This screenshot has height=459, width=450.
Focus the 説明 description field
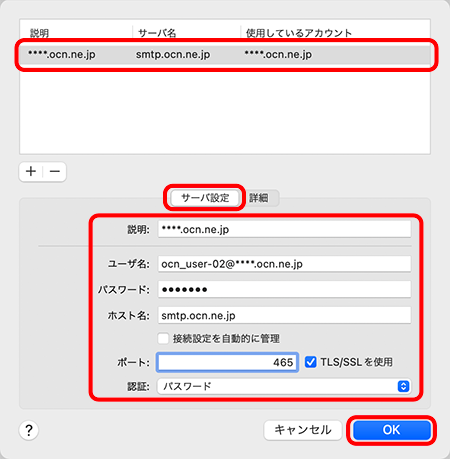284,229
